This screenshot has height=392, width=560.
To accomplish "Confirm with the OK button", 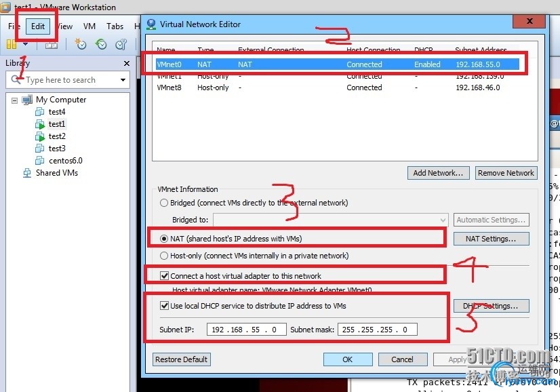I will click(348, 359).
